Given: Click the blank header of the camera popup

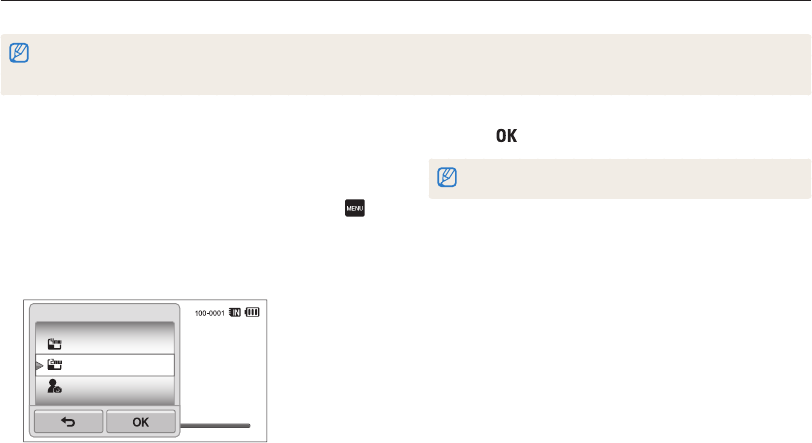Looking at the screenshot, I should coord(105,313).
